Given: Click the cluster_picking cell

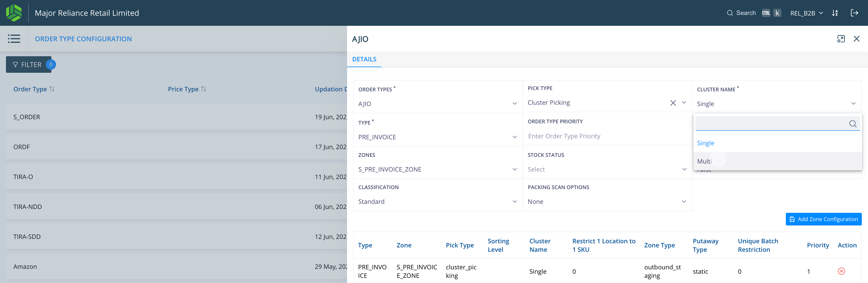Looking at the screenshot, I should [461, 271].
